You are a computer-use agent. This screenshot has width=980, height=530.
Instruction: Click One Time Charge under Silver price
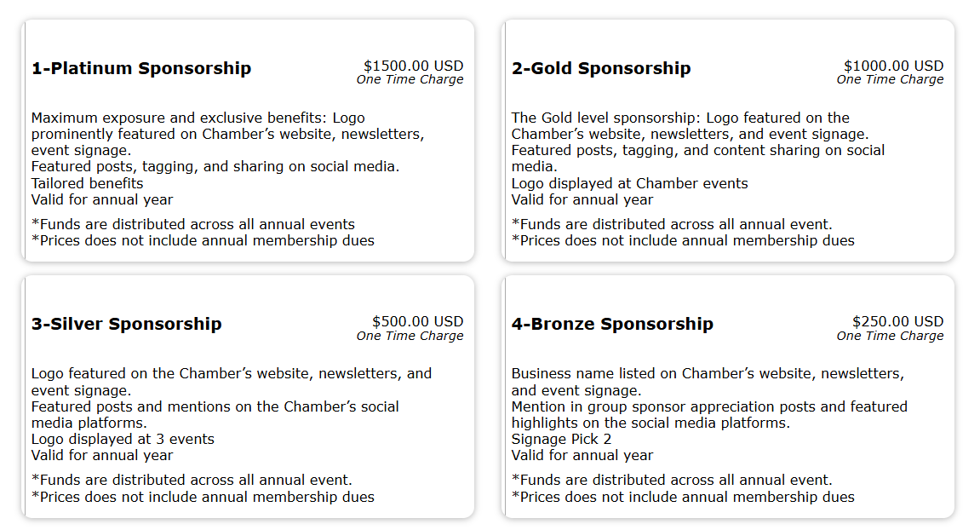410,336
